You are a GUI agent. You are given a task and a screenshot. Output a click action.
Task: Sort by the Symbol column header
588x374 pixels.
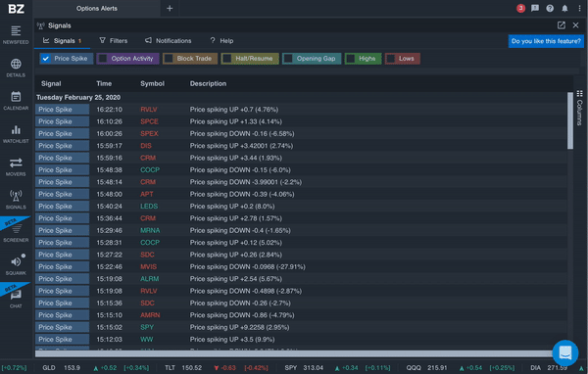[x=152, y=83]
